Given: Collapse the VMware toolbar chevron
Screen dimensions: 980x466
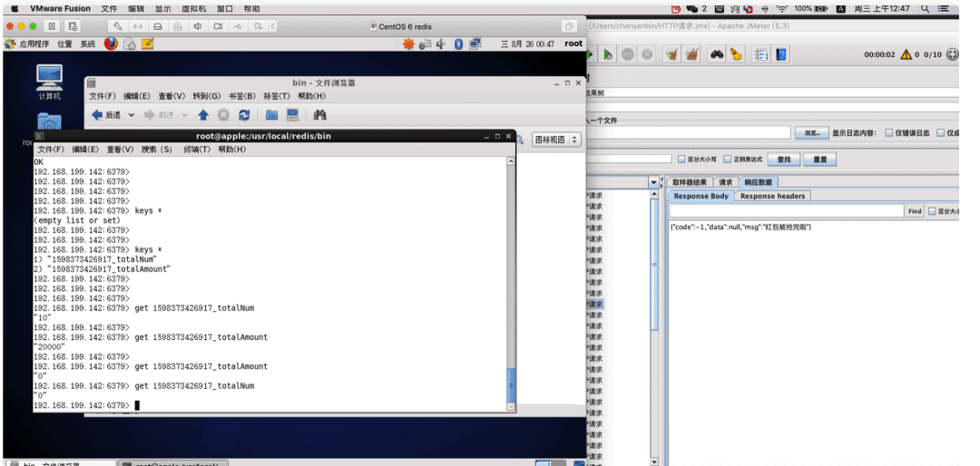Looking at the screenshot, I should point(273,26).
